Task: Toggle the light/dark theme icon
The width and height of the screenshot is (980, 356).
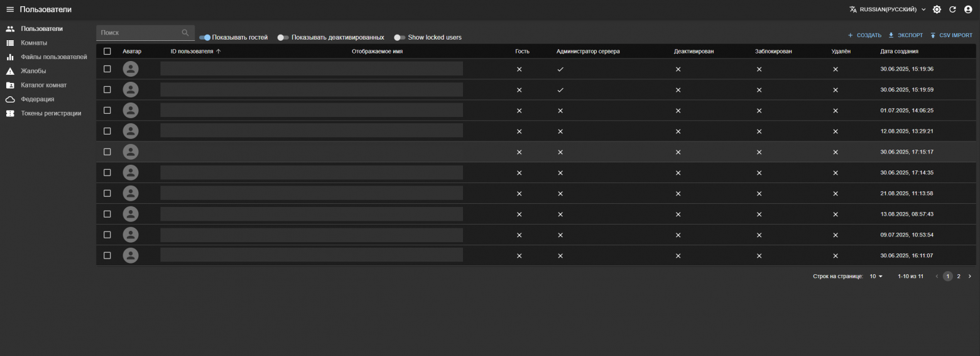Action: coord(937,9)
